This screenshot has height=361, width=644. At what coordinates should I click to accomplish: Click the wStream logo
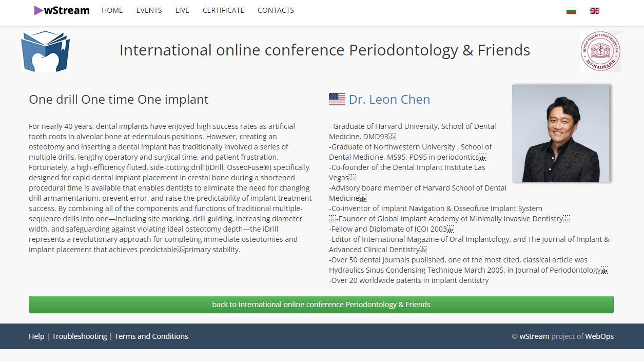coord(62,10)
